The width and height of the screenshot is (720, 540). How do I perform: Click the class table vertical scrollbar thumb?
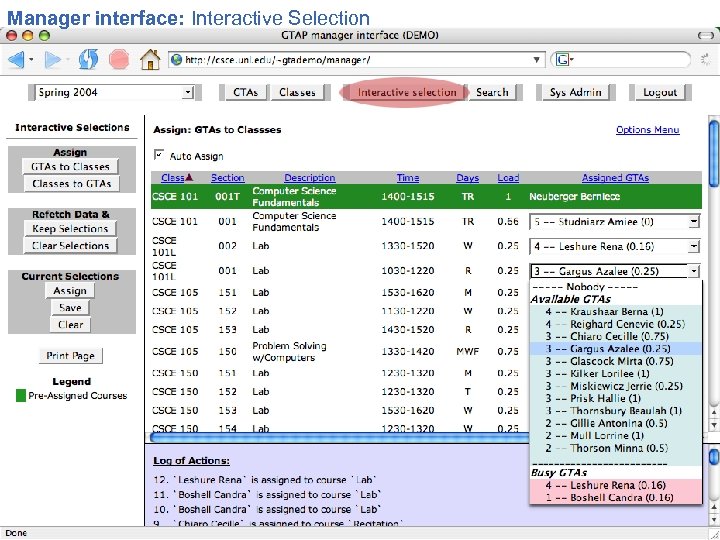pos(714,153)
